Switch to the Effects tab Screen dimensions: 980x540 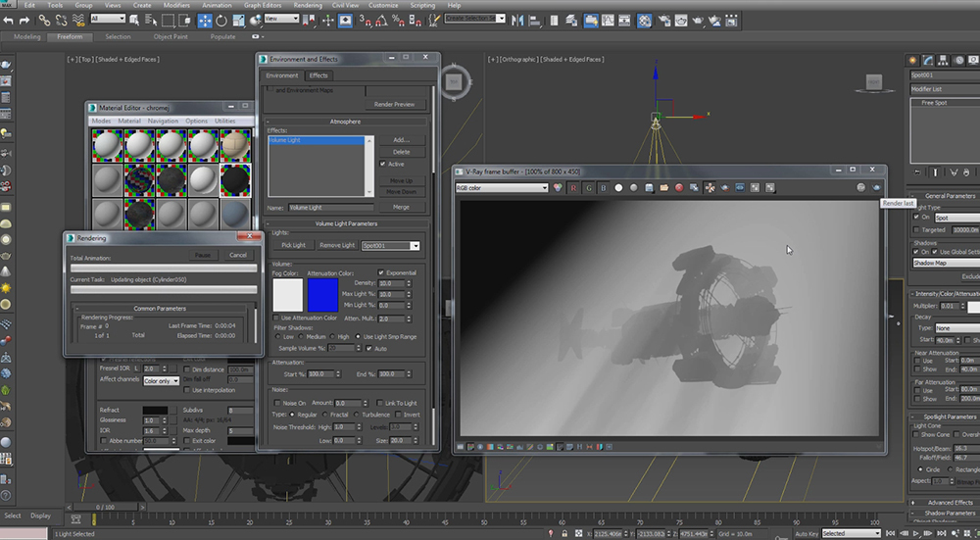pos(318,75)
